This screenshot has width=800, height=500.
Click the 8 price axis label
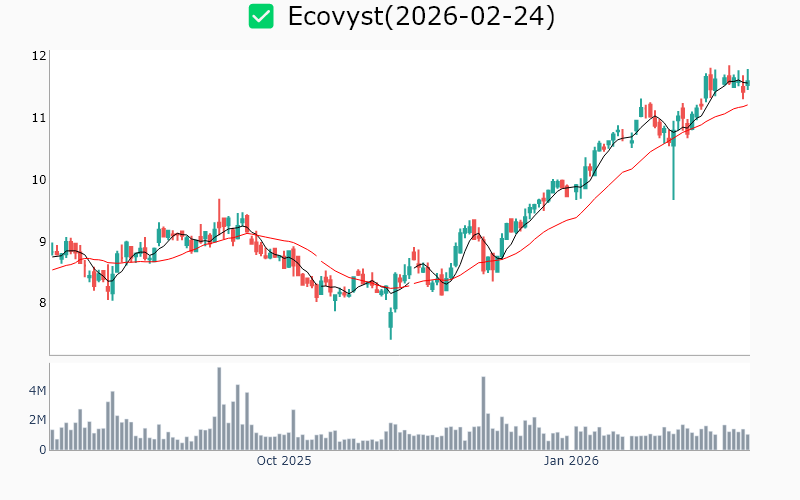coord(43,303)
